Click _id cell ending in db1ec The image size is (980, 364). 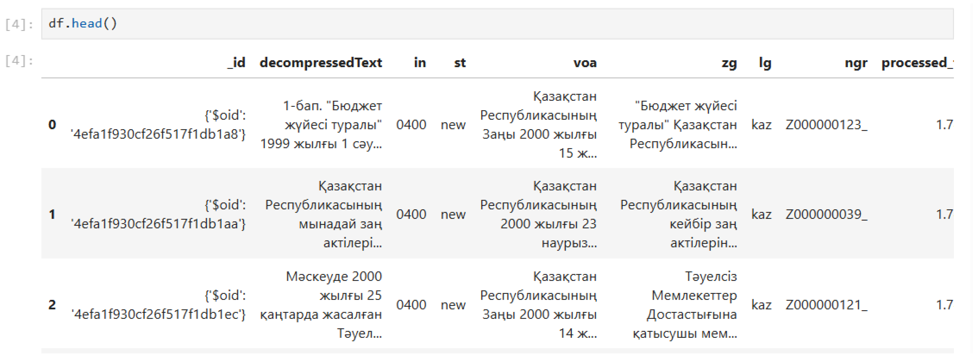158,305
